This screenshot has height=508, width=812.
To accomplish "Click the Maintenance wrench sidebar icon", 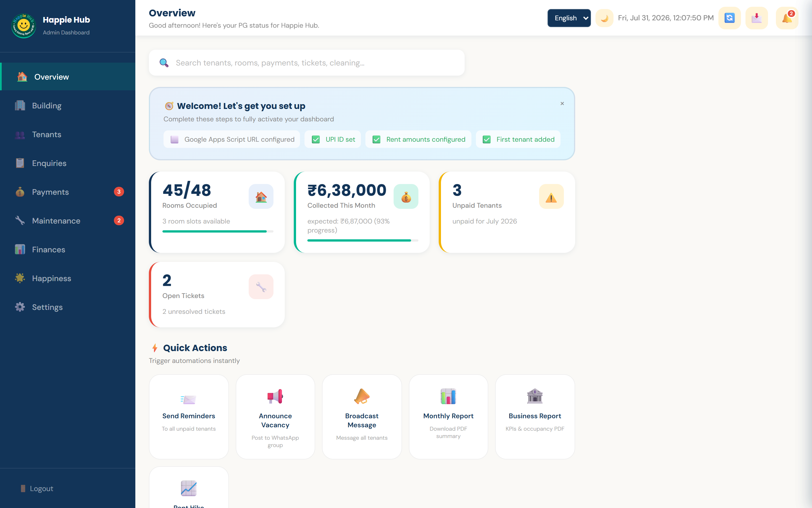I will (x=20, y=221).
